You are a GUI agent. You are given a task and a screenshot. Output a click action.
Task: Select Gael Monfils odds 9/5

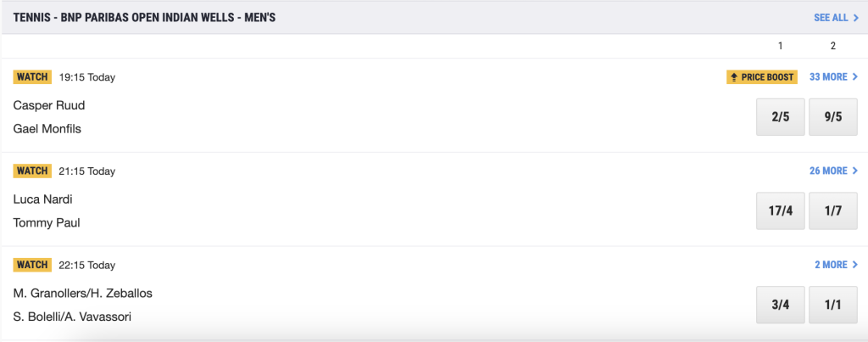[832, 117]
